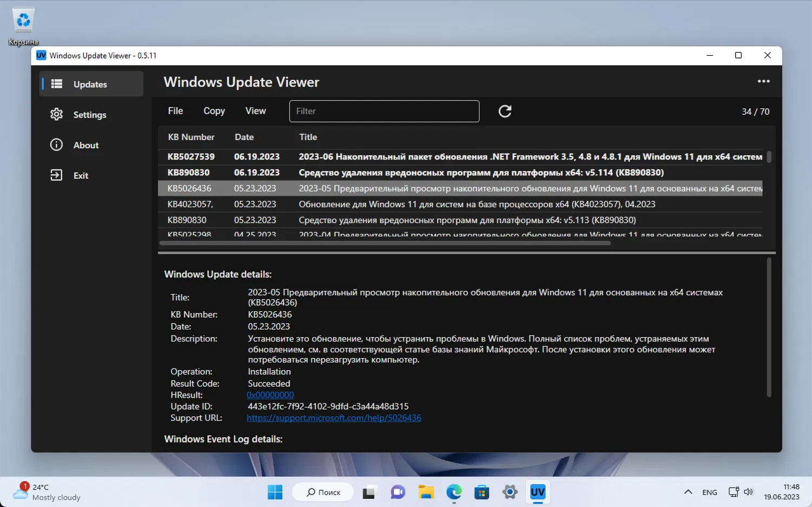Select the KB5026436 update row
This screenshot has width=812, height=507.
click(x=460, y=188)
